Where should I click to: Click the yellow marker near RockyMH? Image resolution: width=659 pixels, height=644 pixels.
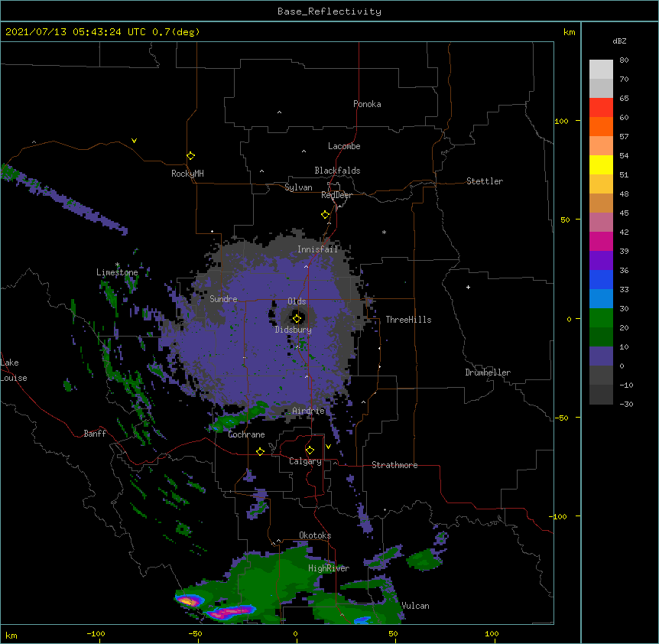click(x=191, y=156)
